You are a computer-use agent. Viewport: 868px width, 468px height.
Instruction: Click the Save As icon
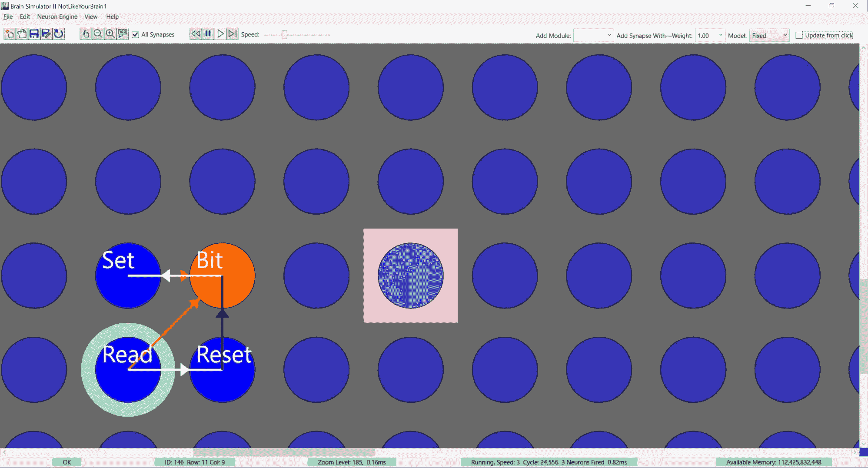(x=46, y=34)
